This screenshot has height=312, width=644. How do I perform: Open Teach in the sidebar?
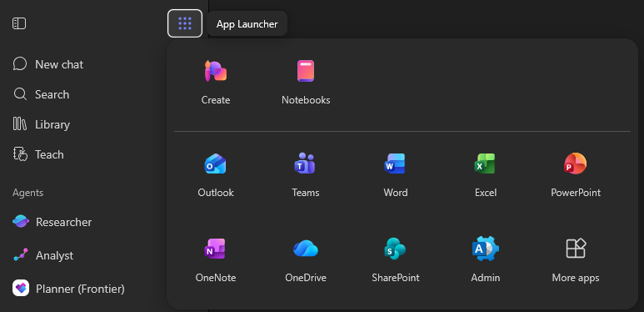pyautogui.click(x=38, y=154)
